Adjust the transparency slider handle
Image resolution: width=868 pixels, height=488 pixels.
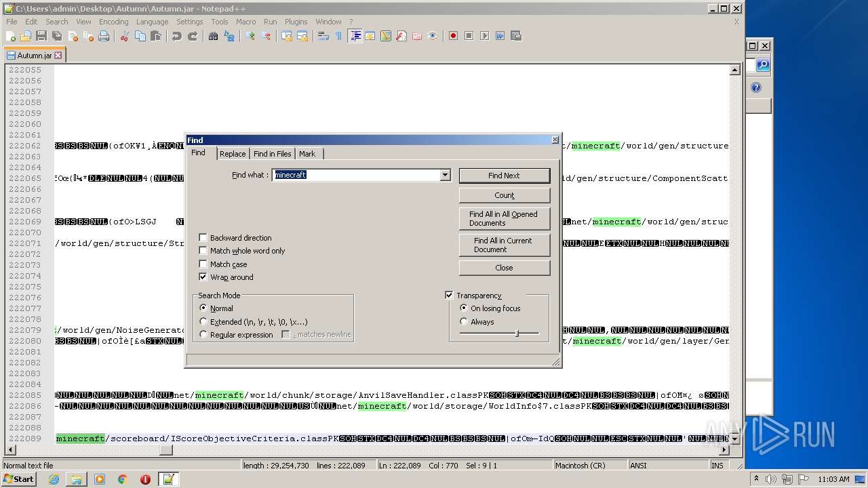click(517, 333)
